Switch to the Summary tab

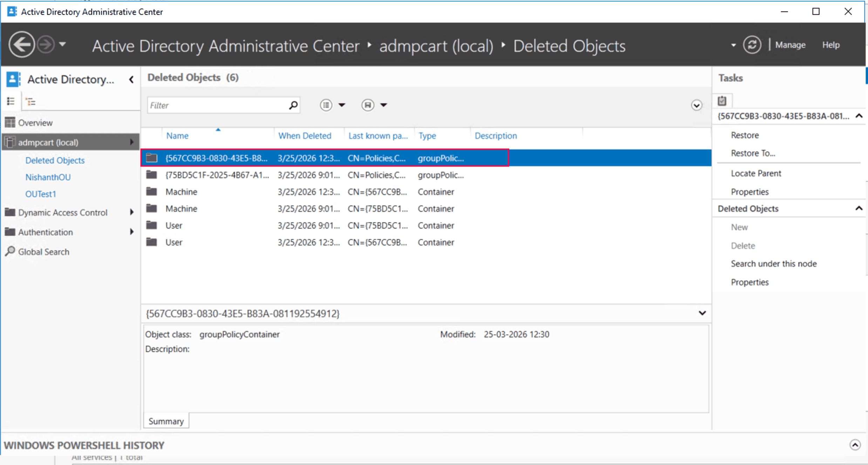(x=166, y=421)
